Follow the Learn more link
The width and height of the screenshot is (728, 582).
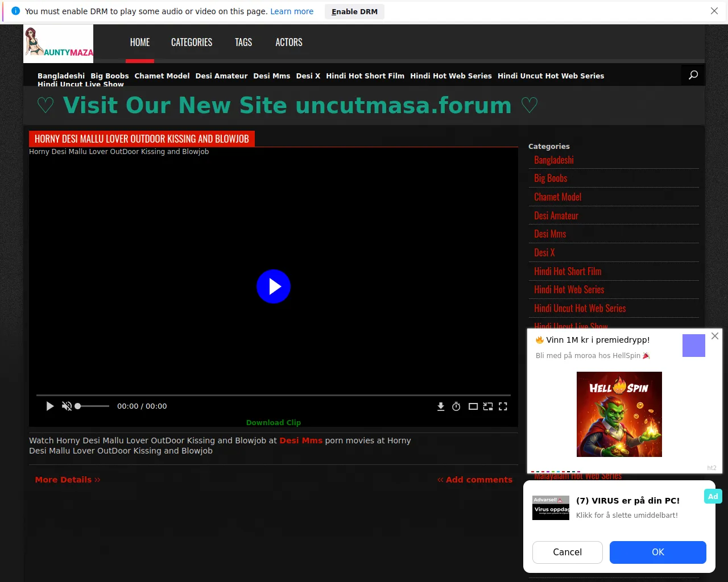click(x=292, y=11)
